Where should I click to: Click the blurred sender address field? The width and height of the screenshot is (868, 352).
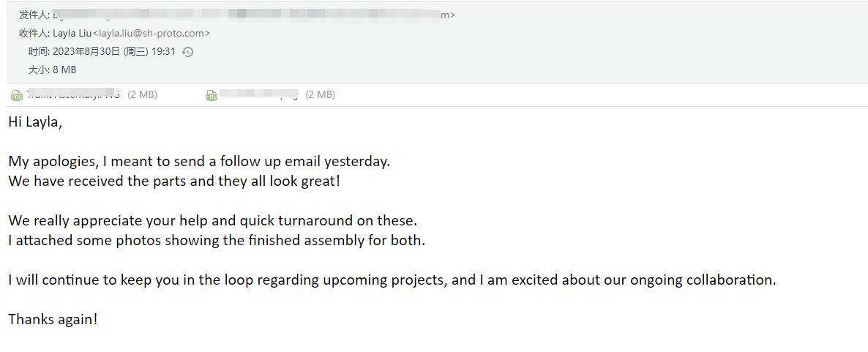tap(254, 15)
